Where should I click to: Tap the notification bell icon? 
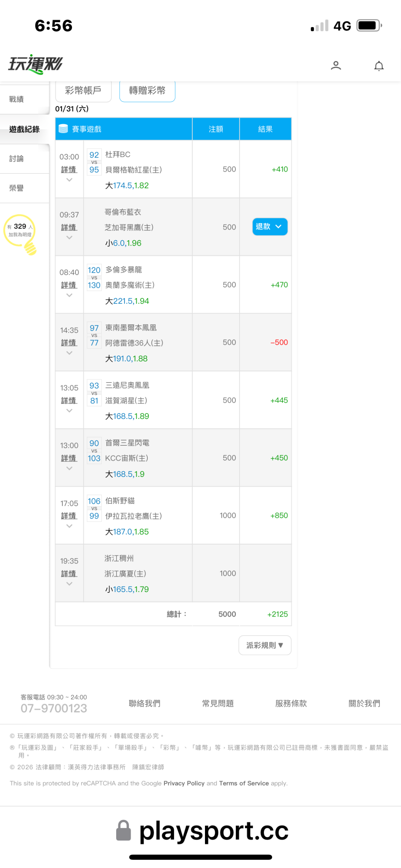[379, 66]
